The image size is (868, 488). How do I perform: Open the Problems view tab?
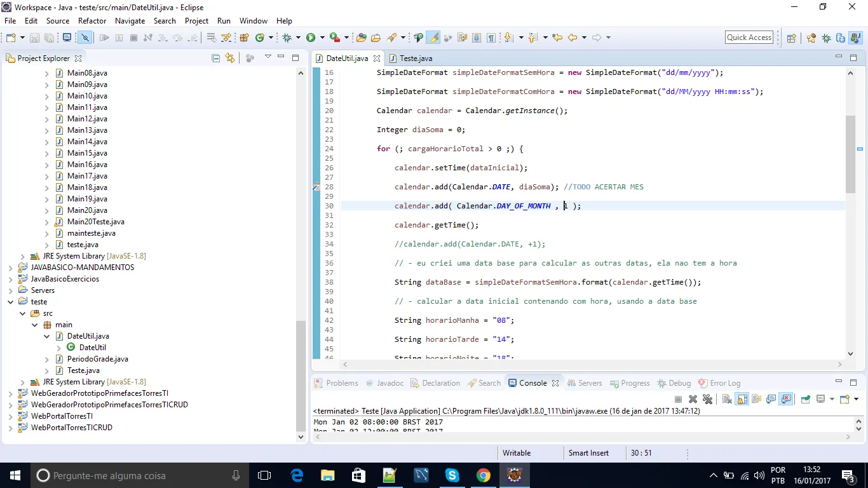point(341,383)
